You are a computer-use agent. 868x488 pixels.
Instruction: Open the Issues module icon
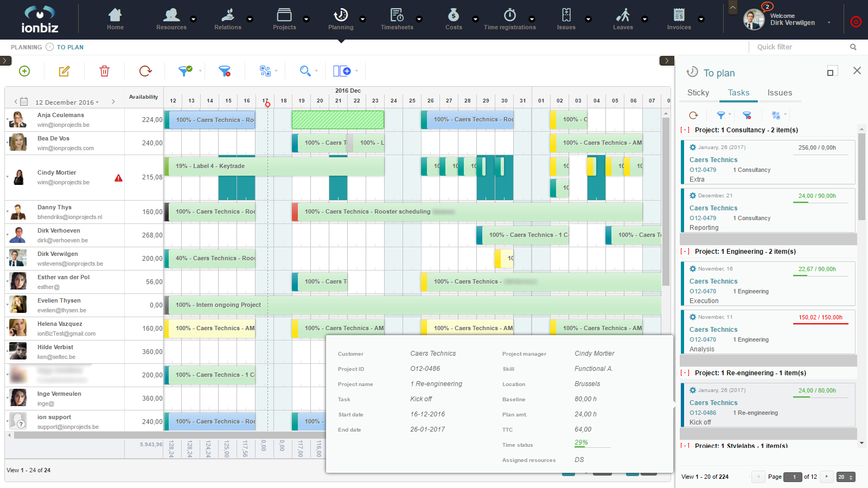click(566, 15)
